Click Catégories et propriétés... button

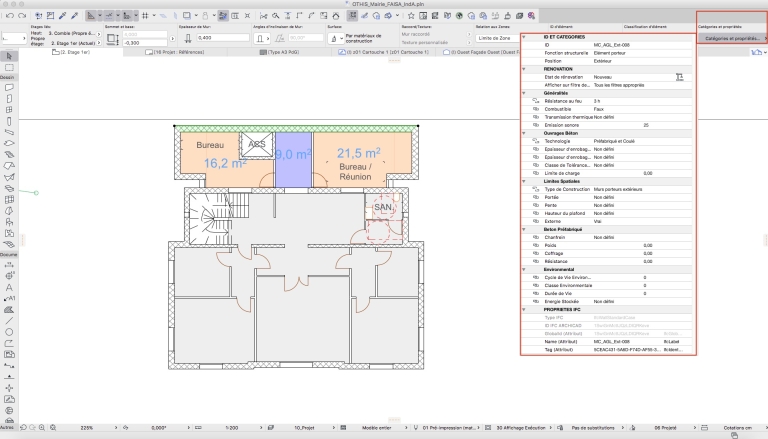tap(732, 38)
